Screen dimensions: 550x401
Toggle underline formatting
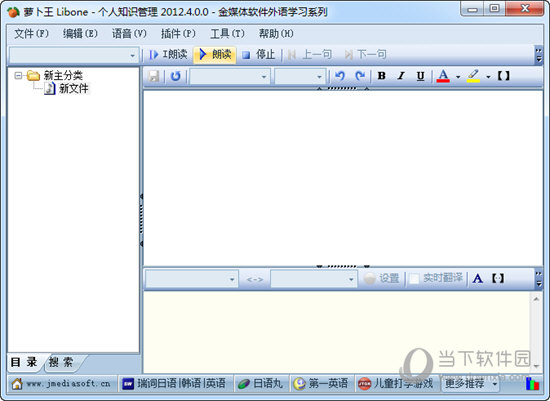(420, 76)
